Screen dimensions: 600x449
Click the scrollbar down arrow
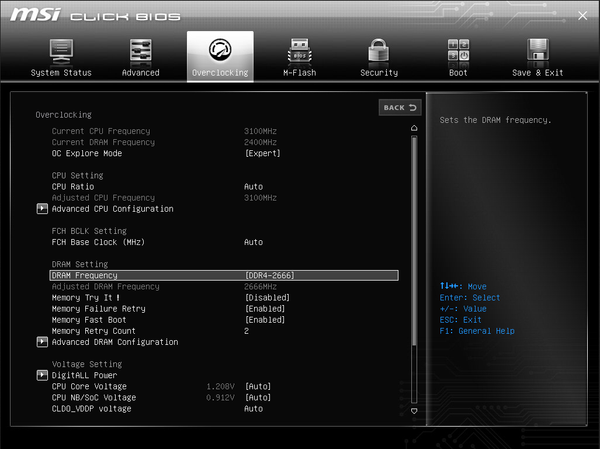click(414, 410)
